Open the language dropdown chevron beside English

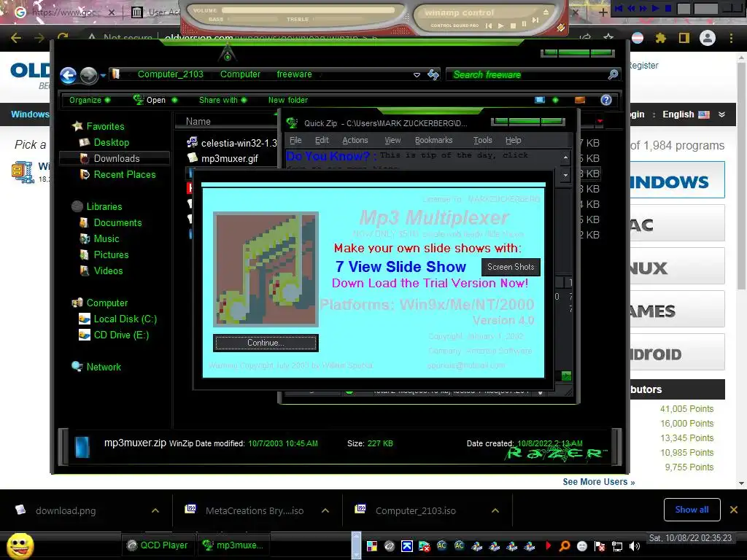(721, 114)
